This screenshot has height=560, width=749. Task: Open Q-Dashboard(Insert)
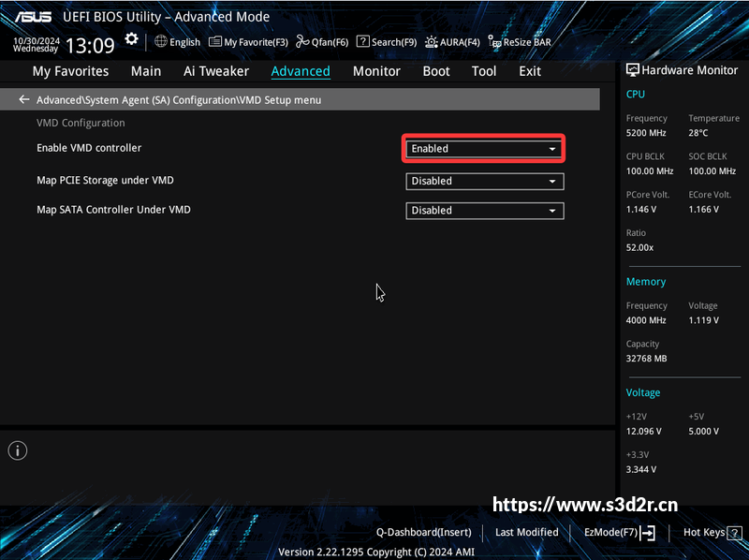424,532
